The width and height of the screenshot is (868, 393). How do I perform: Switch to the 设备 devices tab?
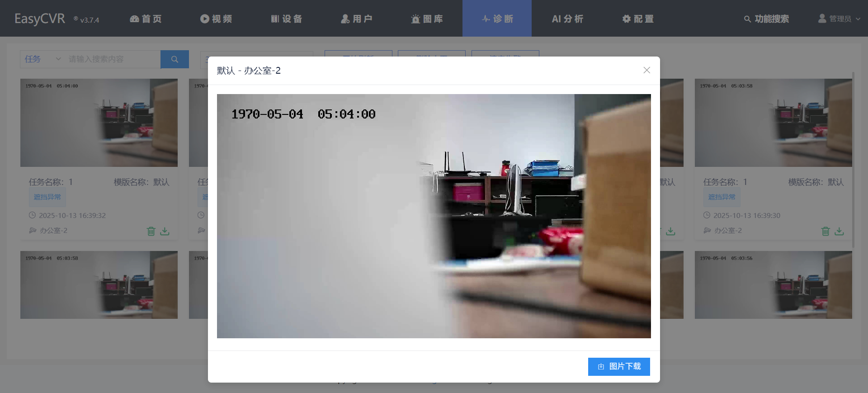pyautogui.click(x=287, y=19)
